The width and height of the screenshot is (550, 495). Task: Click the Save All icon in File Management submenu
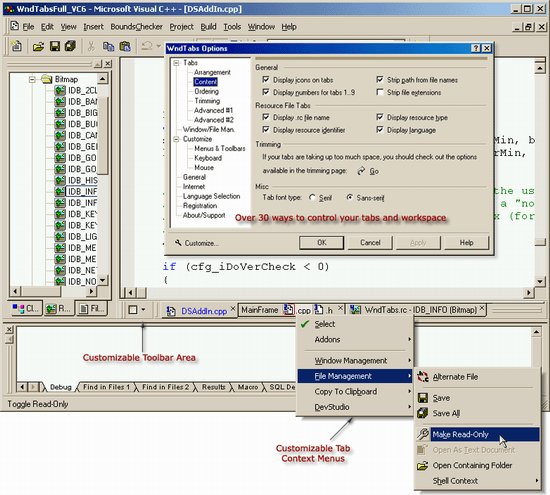tap(423, 413)
